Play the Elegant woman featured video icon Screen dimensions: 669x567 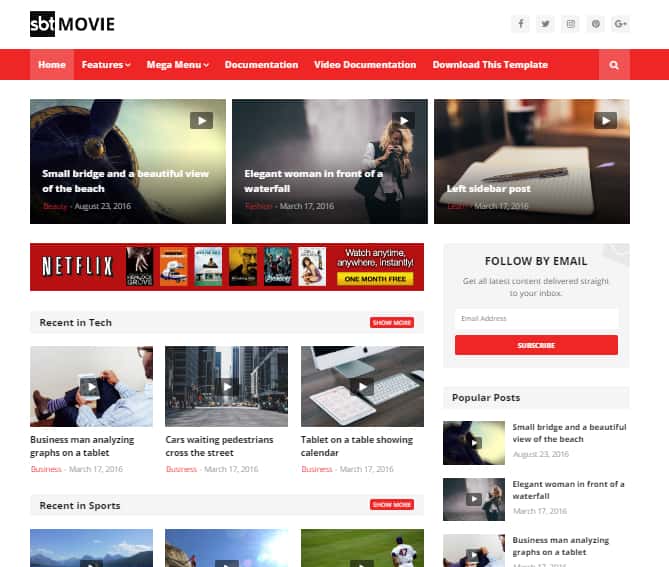pos(403,121)
